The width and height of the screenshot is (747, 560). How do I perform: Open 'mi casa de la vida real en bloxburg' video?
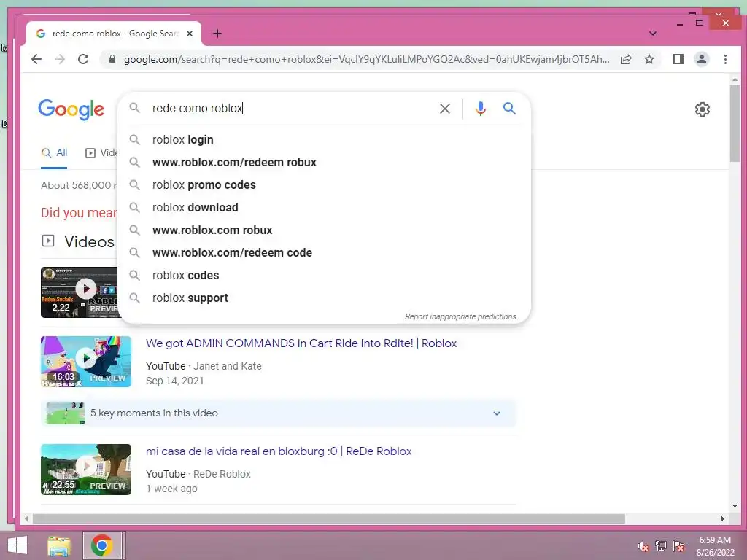279,451
